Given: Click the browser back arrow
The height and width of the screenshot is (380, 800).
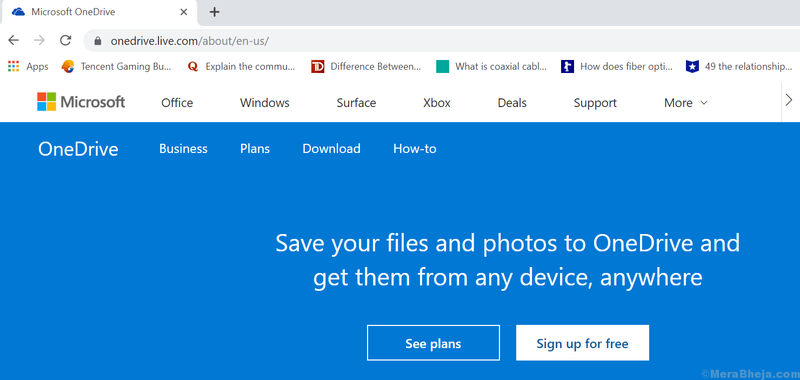Looking at the screenshot, I should (14, 40).
